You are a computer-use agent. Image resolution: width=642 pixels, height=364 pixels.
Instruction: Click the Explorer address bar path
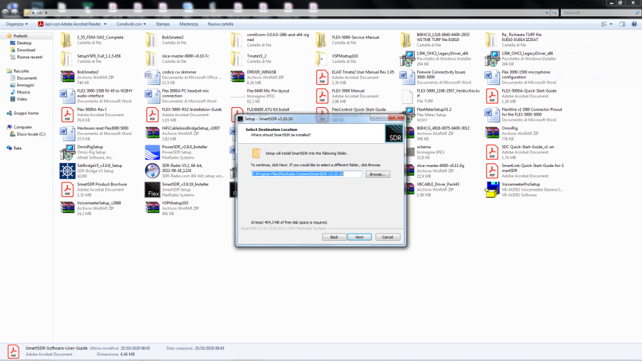286,13
